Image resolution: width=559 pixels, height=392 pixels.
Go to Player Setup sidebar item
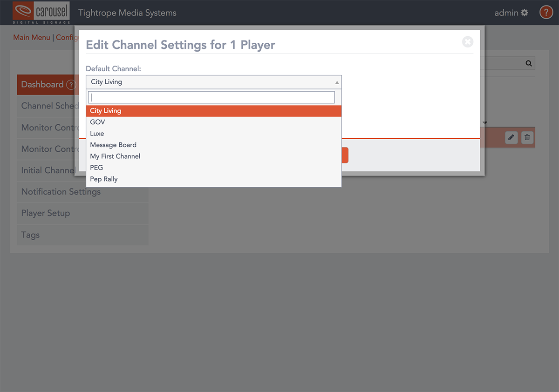46,213
